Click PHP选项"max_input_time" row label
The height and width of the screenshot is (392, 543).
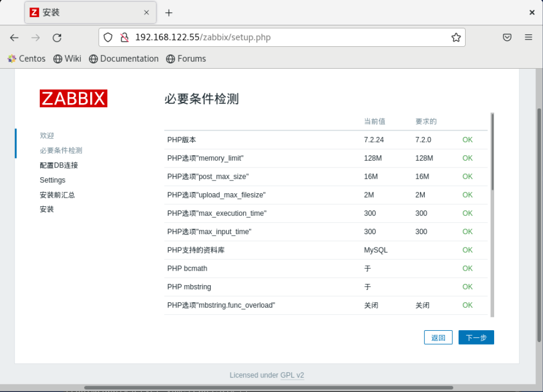(x=209, y=231)
